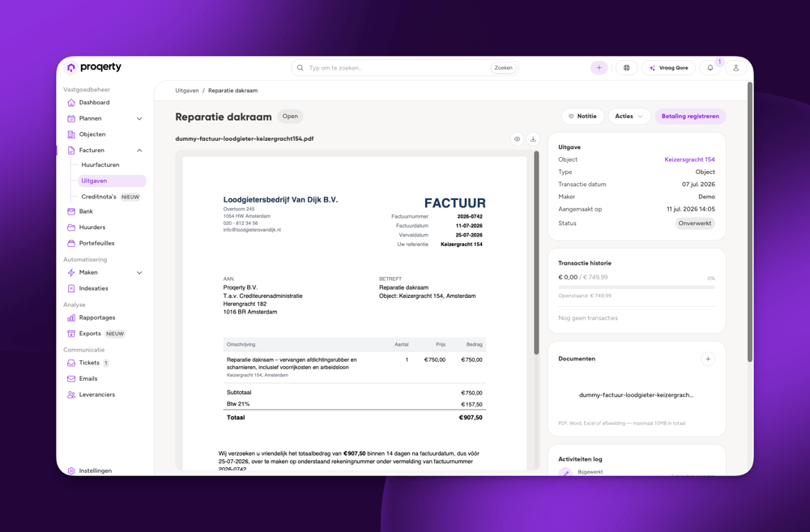Click the Instellingen gear icon
The image size is (810, 532).
(x=71, y=470)
